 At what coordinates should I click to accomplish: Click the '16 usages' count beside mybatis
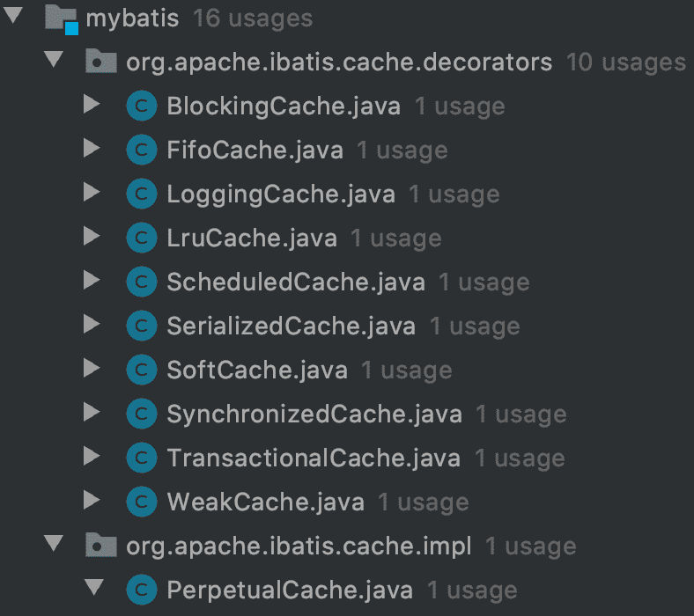click(253, 18)
